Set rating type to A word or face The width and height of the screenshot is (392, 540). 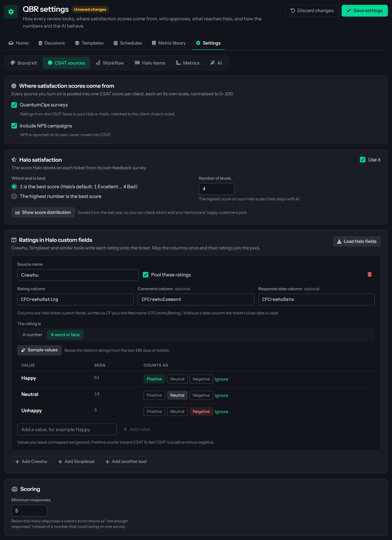pos(65,335)
